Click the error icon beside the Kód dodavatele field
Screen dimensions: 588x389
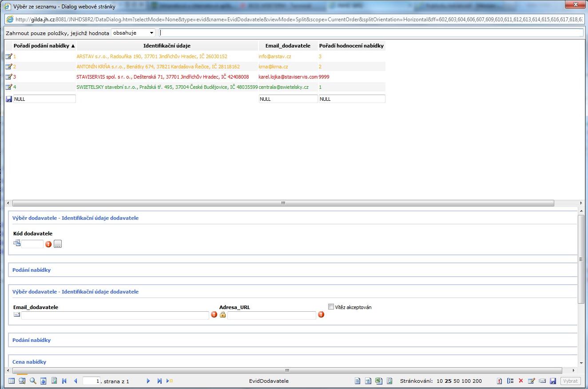[x=48, y=244]
